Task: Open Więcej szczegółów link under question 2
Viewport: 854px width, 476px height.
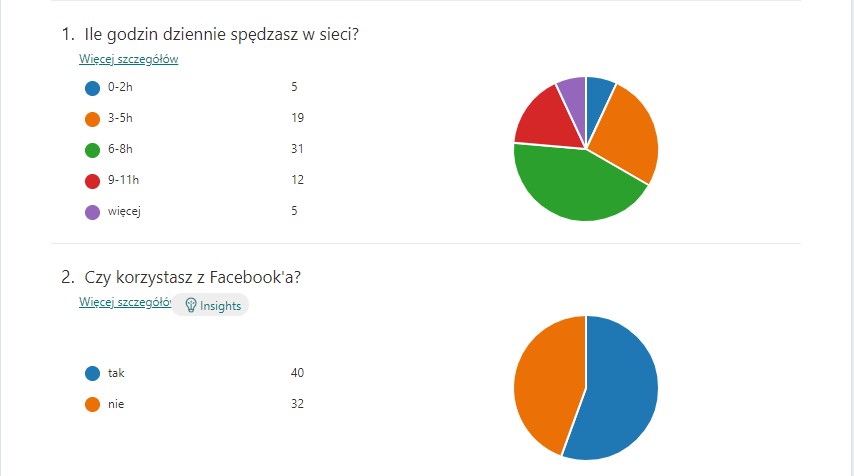Action: [125, 302]
